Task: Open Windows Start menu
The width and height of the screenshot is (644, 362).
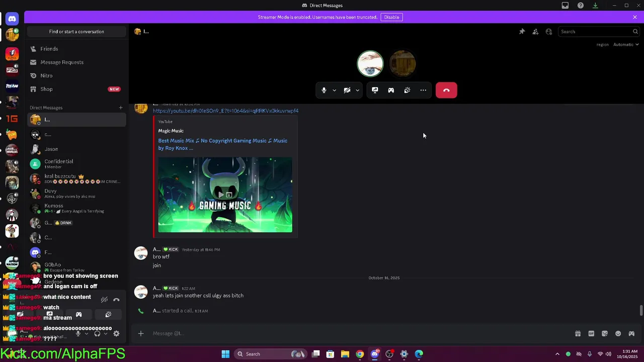Action: click(225, 354)
